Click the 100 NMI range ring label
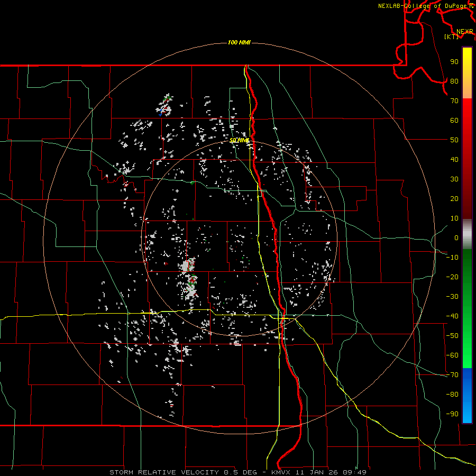Image resolution: width=476 pixels, height=476 pixels. click(239, 42)
